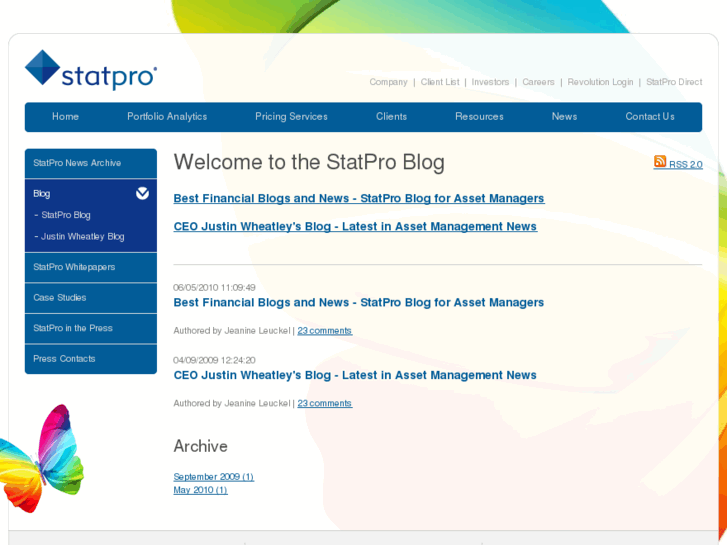Click the underlined CEO Justin Wheatley's Blog link
Screen dimensions: 727x545
pos(355,226)
